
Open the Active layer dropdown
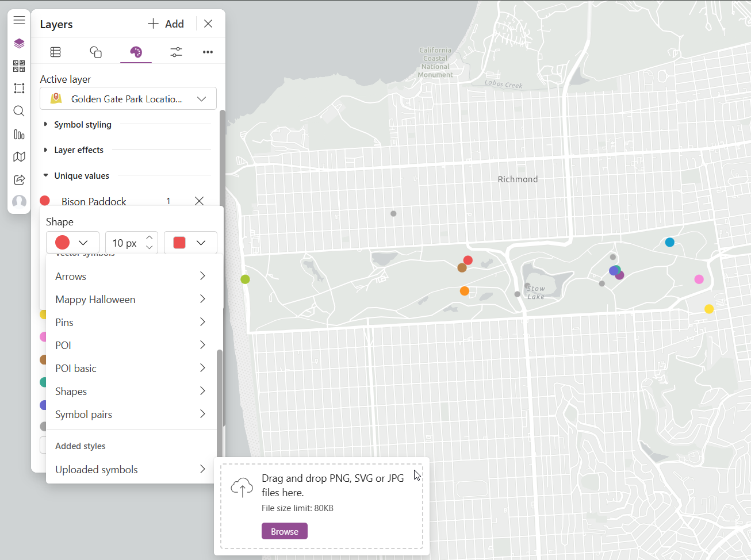[x=128, y=99]
